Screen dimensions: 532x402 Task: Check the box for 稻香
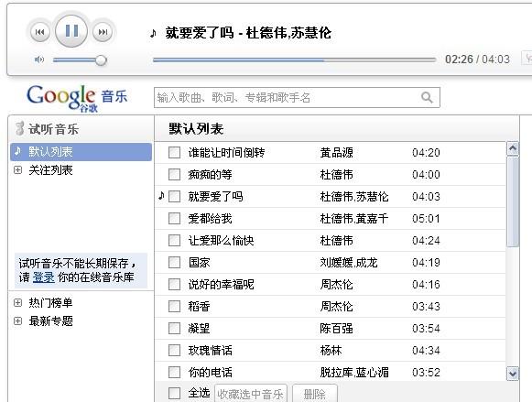174,307
